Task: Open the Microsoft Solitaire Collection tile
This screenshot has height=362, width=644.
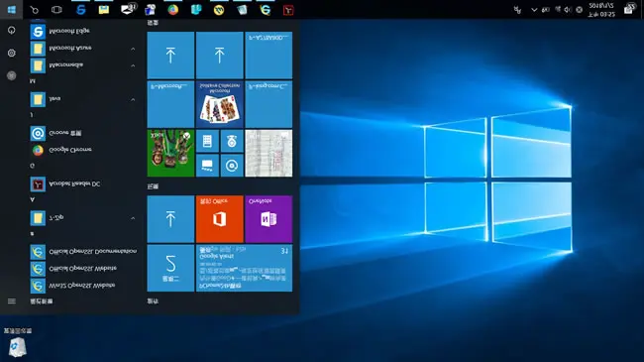Action: coord(219,104)
